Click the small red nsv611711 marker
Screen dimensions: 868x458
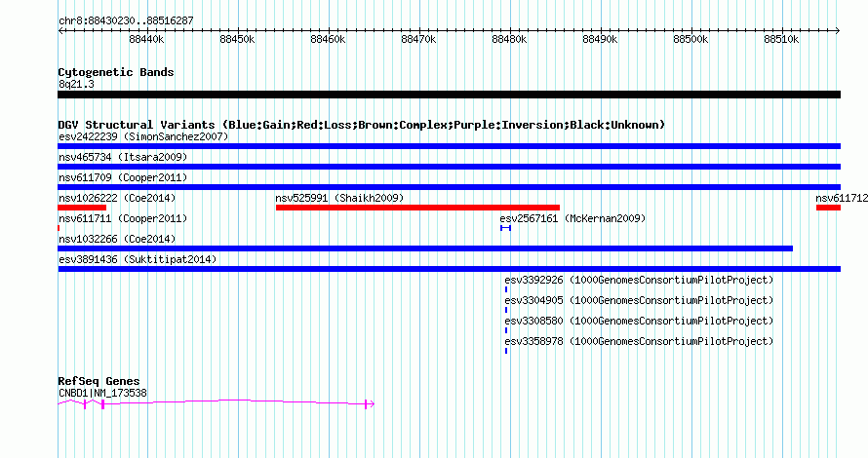coord(59,228)
